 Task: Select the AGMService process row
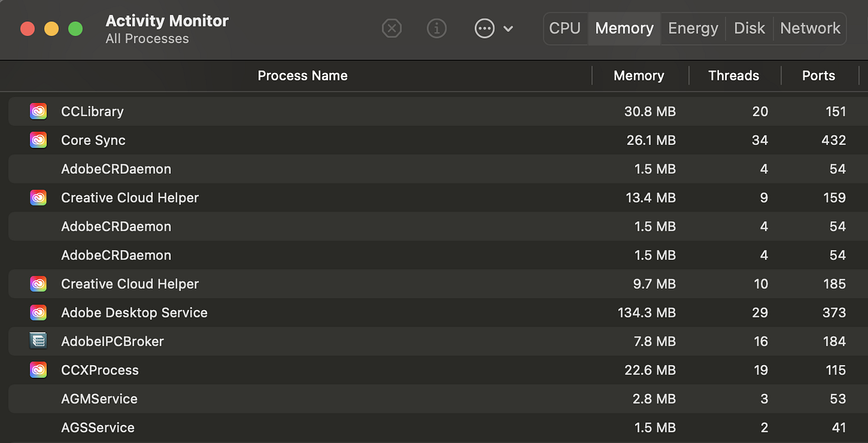tap(256, 399)
